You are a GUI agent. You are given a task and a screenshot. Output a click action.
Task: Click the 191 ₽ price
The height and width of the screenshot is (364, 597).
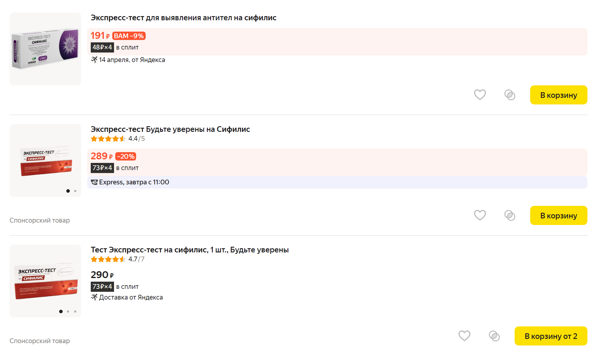pyautogui.click(x=100, y=36)
